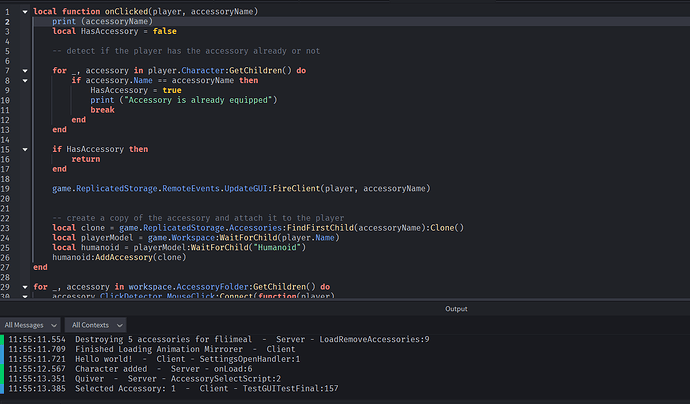The width and height of the screenshot is (690, 404).
Task: Click the comment 'detect if the player has the accessory'
Action: pyautogui.click(x=151, y=51)
